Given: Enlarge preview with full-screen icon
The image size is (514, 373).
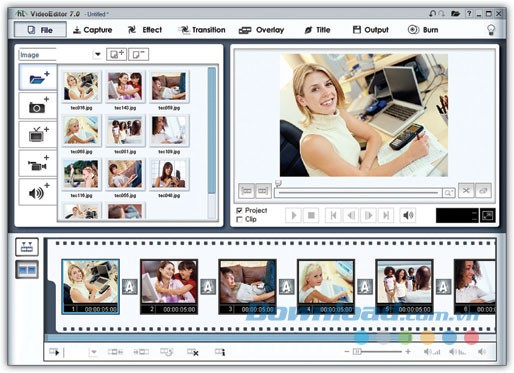Looking at the screenshot, I should 487,216.
